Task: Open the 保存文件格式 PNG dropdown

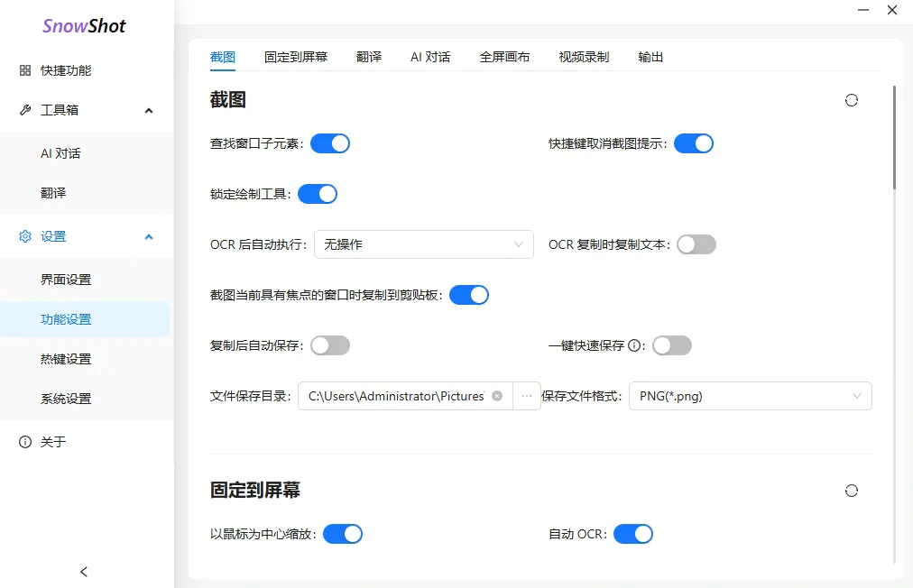Action: [751, 396]
